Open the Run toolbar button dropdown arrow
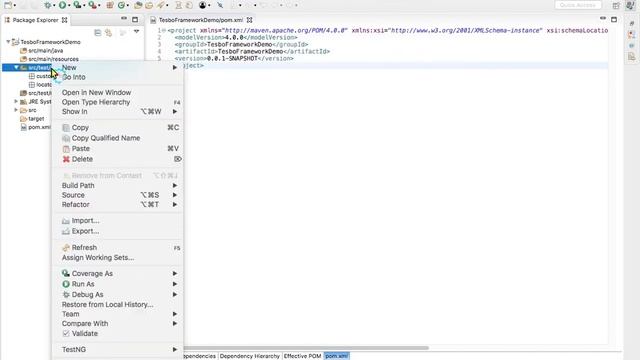The height and width of the screenshot is (360, 640). click(x=69, y=5)
